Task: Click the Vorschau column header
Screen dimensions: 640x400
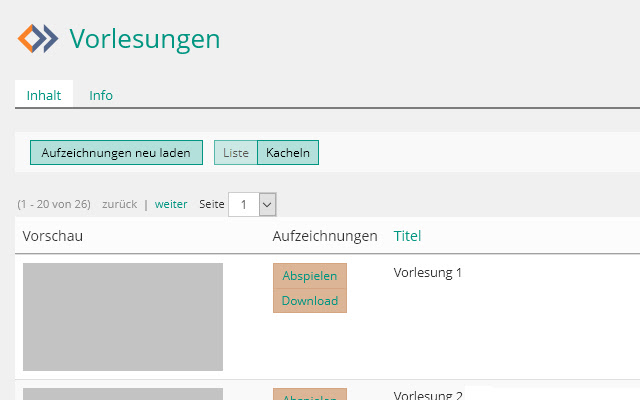Action: [53, 236]
